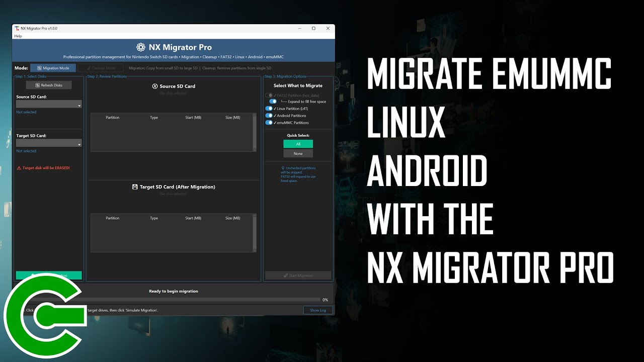Toggle Expand to fill free space
Viewport: 644px width, 362px height.
point(273,102)
